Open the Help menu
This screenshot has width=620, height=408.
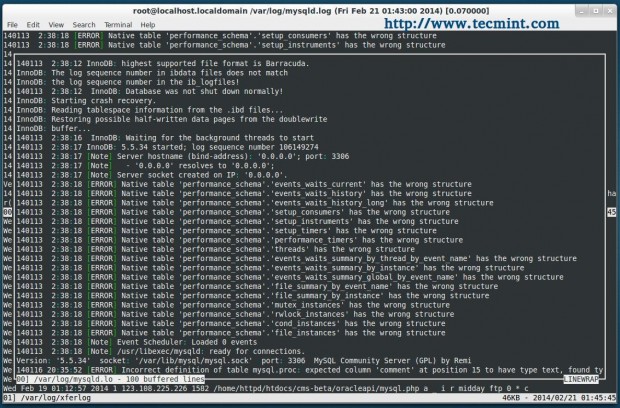coord(148,25)
